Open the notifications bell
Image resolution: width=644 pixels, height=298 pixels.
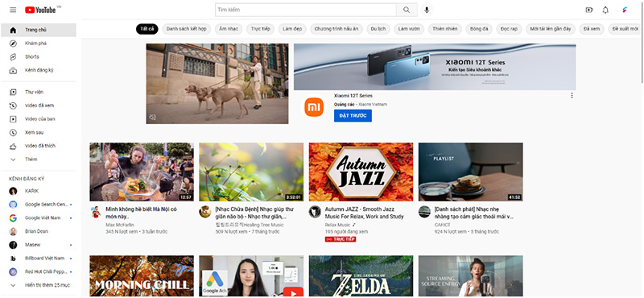[x=605, y=10]
